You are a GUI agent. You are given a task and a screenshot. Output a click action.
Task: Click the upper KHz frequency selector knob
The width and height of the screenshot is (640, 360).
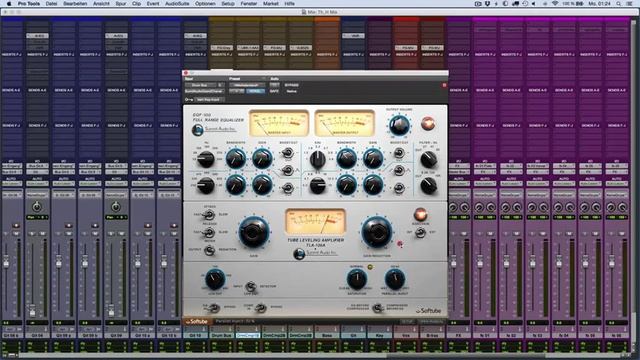pyautogui.click(x=318, y=159)
